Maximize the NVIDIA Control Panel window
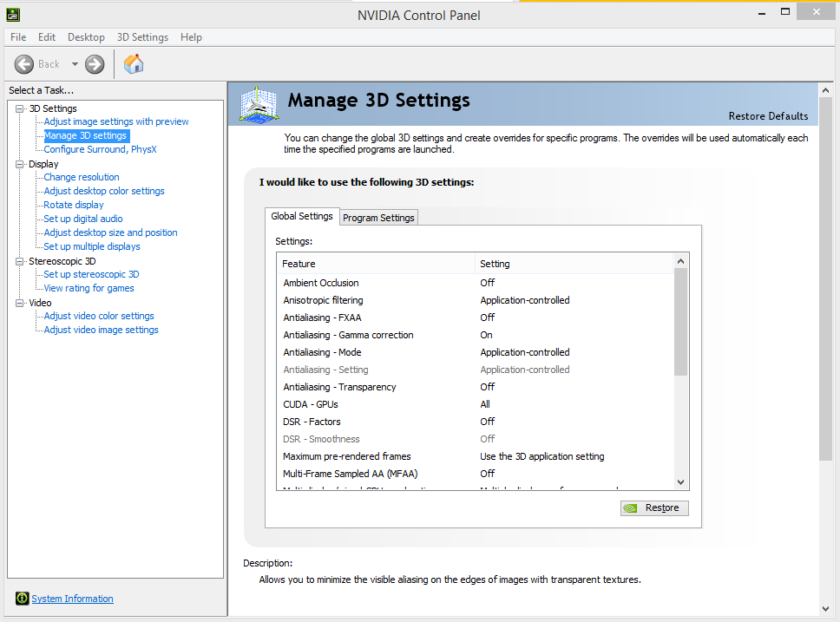Viewport: 840px width, 622px height. click(x=785, y=12)
